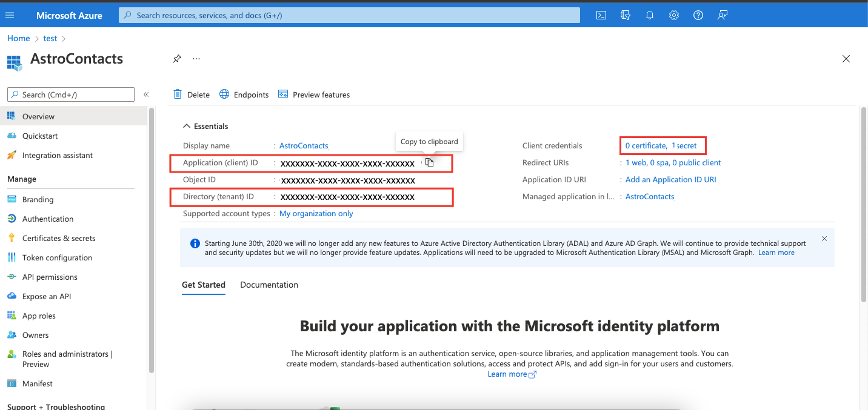The height and width of the screenshot is (410, 868).
Task: Open the notifications bell
Action: coord(650,15)
